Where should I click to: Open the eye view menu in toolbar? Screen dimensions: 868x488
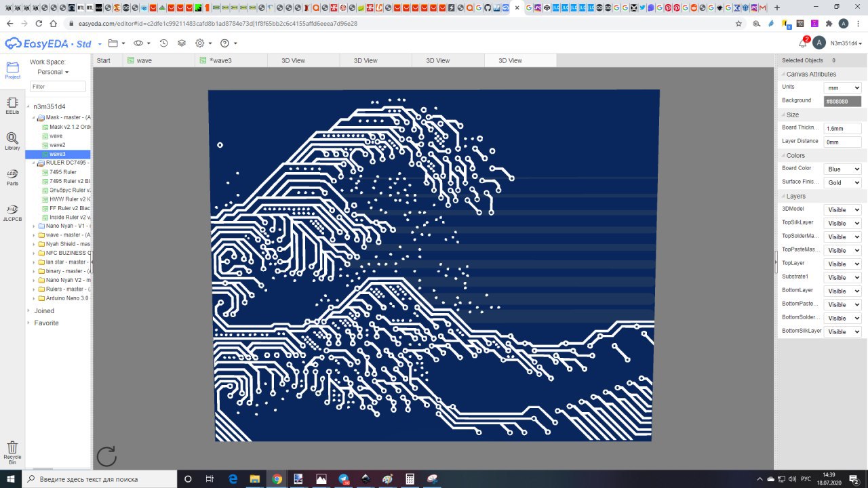[x=142, y=43]
